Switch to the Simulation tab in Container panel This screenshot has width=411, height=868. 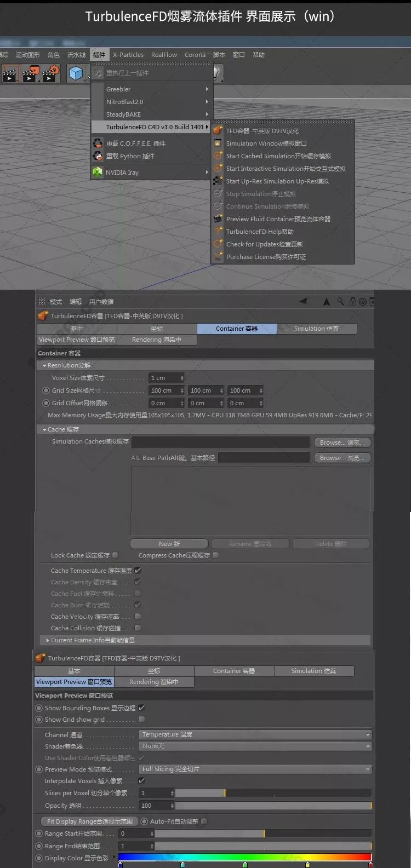(317, 329)
